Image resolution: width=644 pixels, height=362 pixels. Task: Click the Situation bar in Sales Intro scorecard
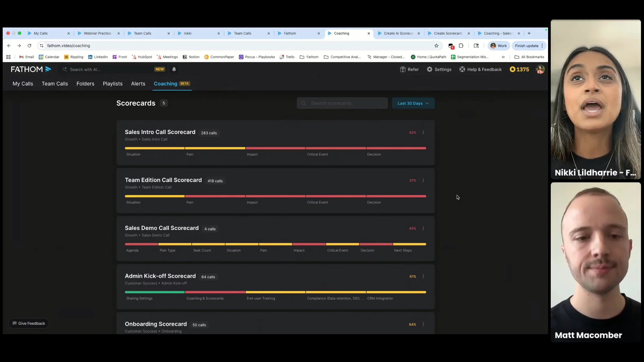(155, 148)
